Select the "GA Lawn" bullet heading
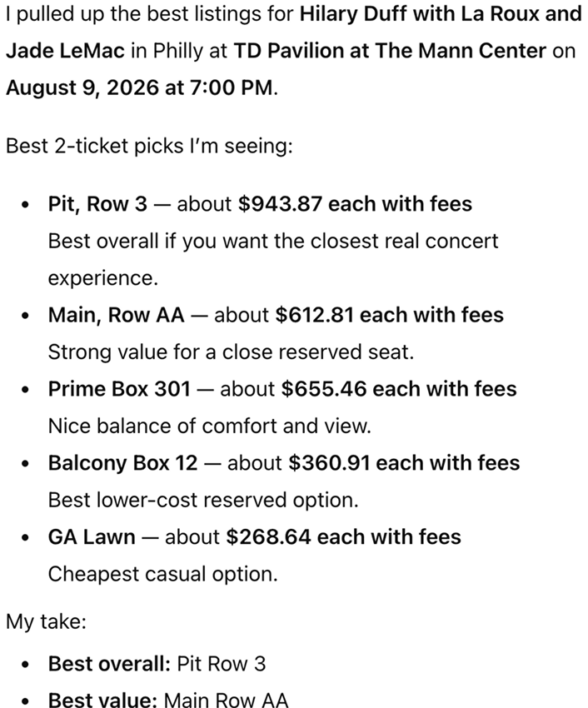The height and width of the screenshot is (708, 588). click(92, 536)
